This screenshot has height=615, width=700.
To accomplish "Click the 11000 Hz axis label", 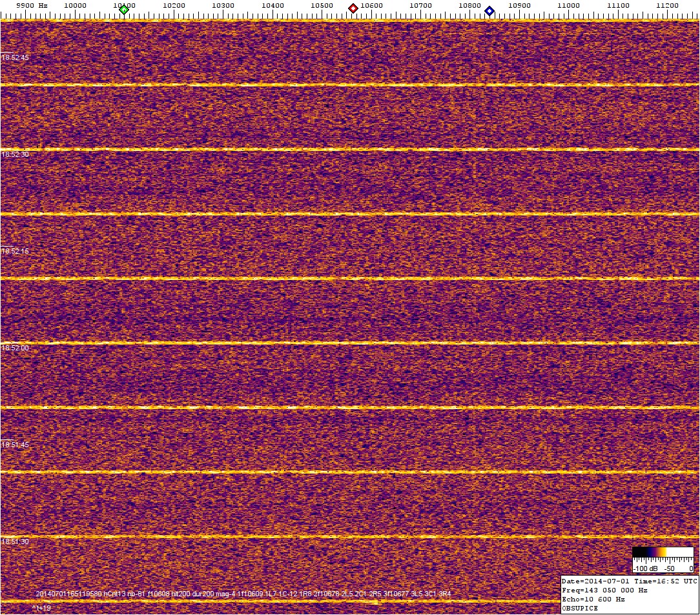I will click(x=568, y=5).
